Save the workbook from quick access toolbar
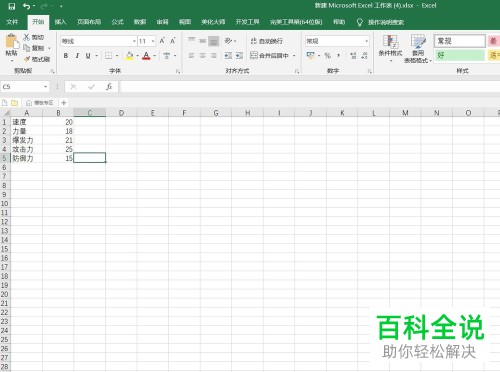The height and width of the screenshot is (372, 500). (11, 6)
